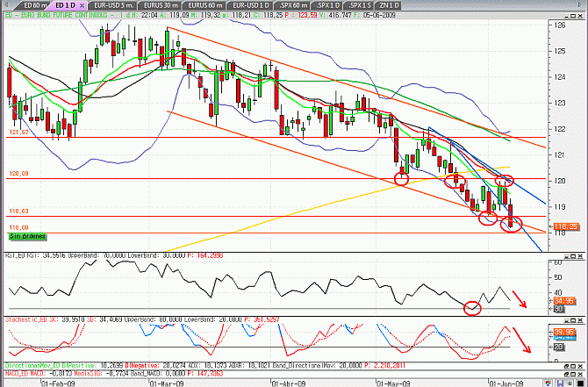Select the gray 30 RSI lower band tag
The width and height of the screenshot is (588, 387).
tap(558, 309)
